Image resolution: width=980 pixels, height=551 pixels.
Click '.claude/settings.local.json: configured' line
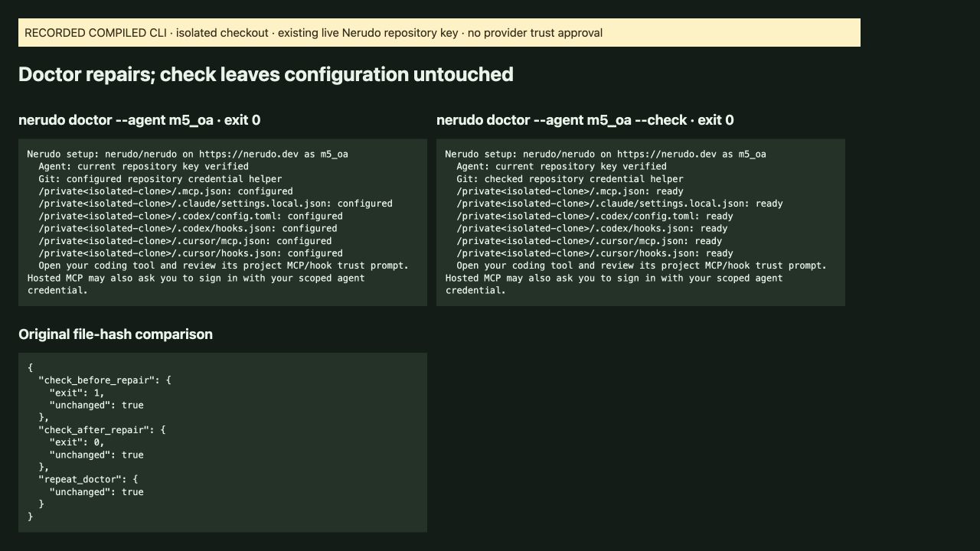coord(215,204)
